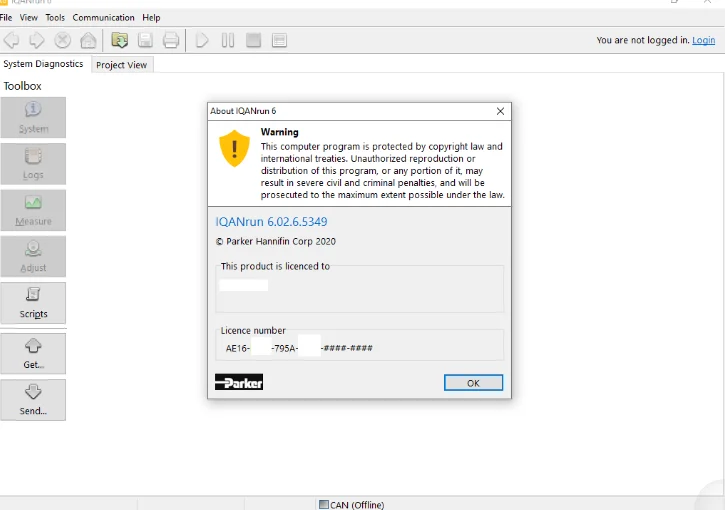Open the File menu
Viewport: 725px width, 510px height.
click(6, 18)
